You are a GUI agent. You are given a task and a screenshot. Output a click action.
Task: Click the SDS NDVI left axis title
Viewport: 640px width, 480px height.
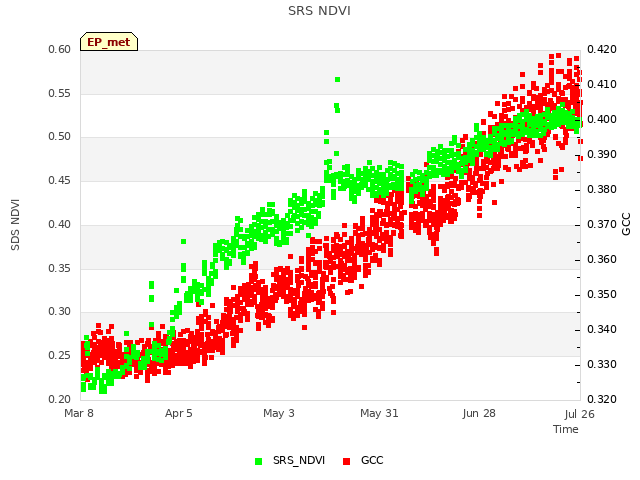click(x=15, y=225)
